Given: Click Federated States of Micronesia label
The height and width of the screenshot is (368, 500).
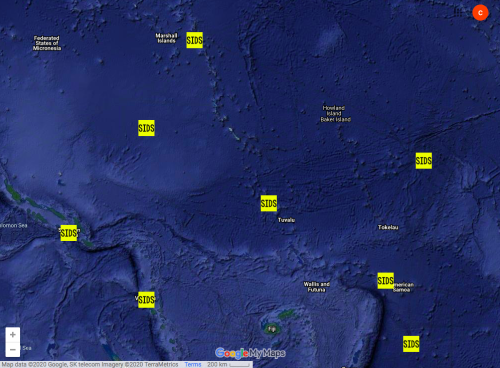Looking at the screenshot, I should [47, 43].
